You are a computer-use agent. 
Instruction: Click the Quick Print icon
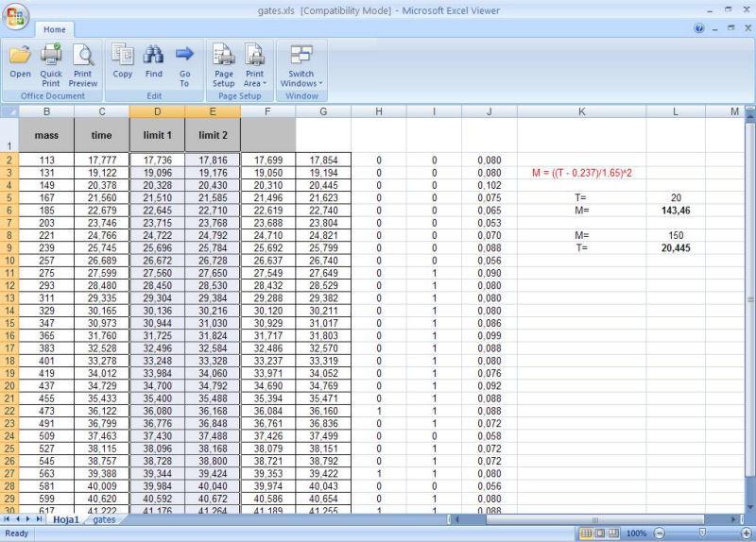pyautogui.click(x=51, y=65)
